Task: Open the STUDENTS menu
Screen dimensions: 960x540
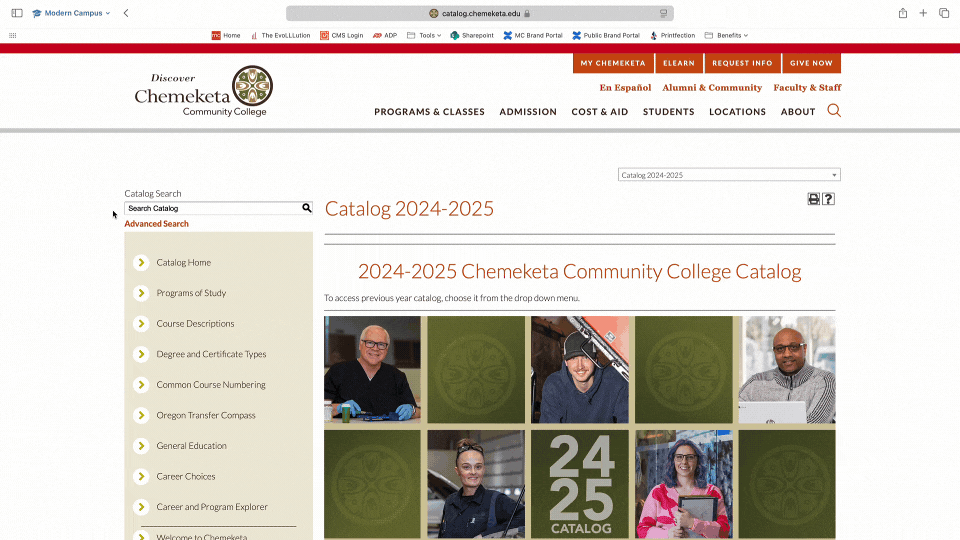Action: coord(669,111)
